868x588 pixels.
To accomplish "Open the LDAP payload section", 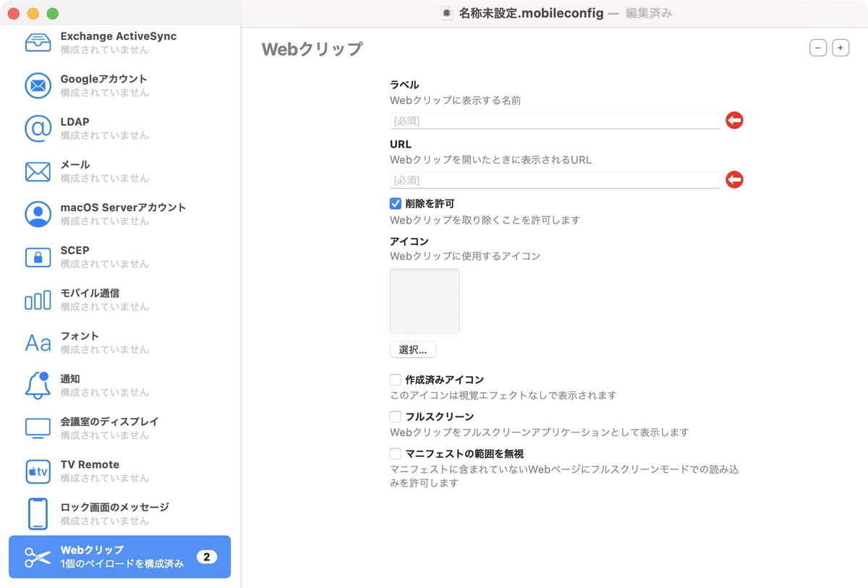I will (x=120, y=129).
